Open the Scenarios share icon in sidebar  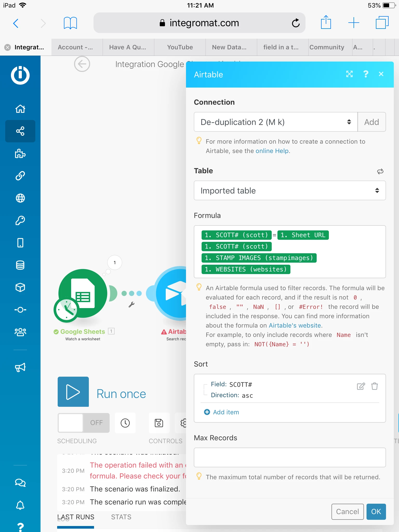tap(20, 131)
